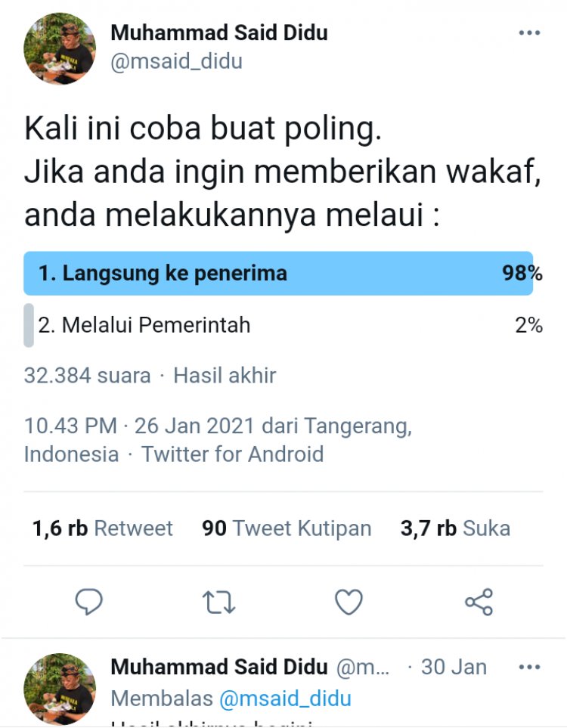Show the 3,7 rb Suka list
The width and height of the screenshot is (567, 728).
(455, 528)
